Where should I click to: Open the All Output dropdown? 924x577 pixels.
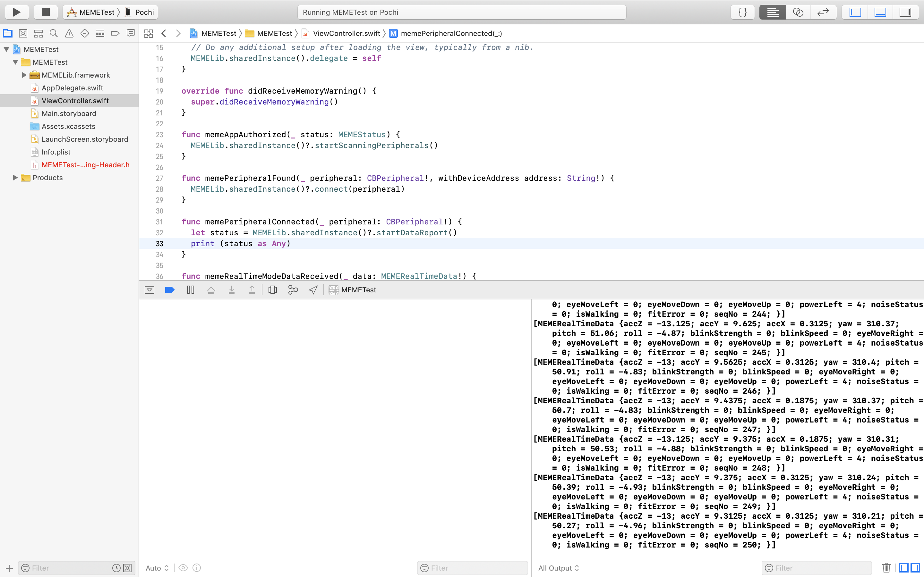click(x=558, y=568)
